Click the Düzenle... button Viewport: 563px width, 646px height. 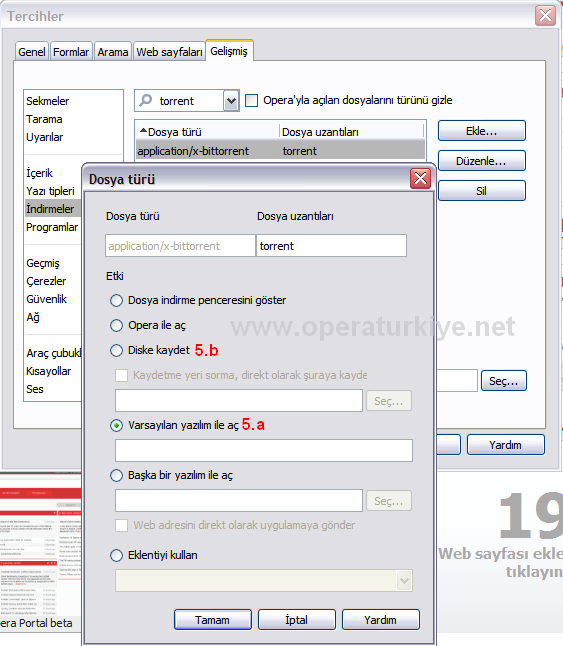coord(481,161)
